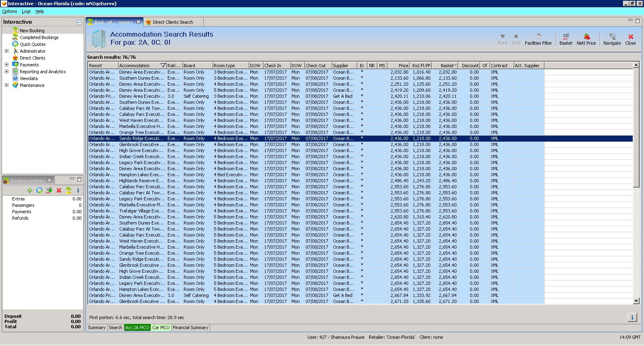Click the cart with green arrow icon
Viewport: 644px width, 346px height.
[49, 190]
